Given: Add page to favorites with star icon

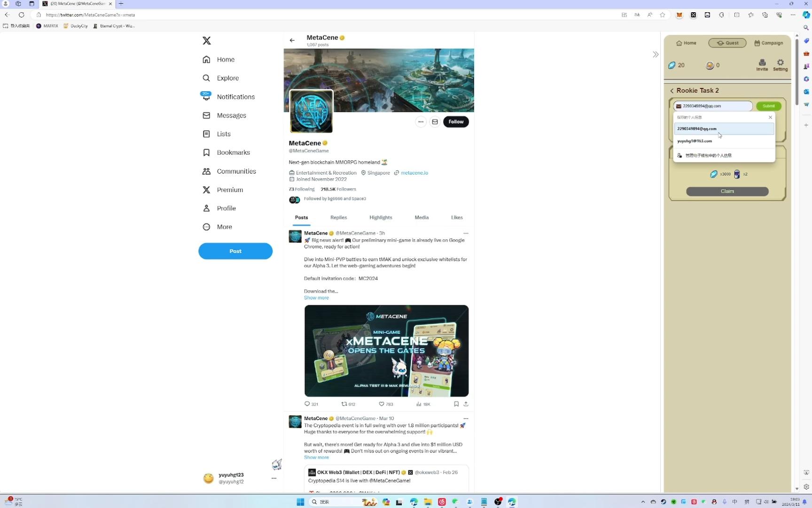Looking at the screenshot, I should coord(663,15).
